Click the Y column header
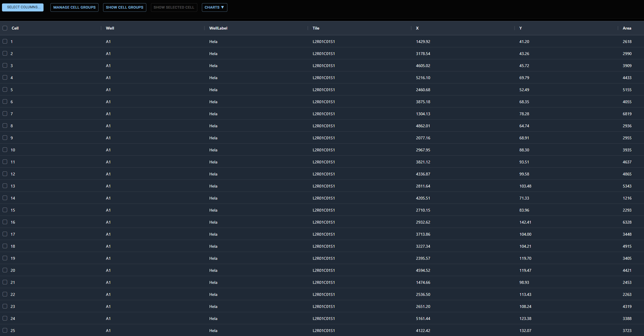The width and height of the screenshot is (644, 336). tap(520, 28)
